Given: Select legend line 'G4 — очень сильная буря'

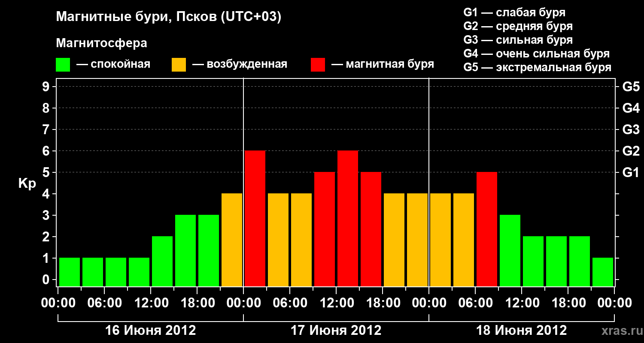Looking at the screenshot, I should point(537,54).
